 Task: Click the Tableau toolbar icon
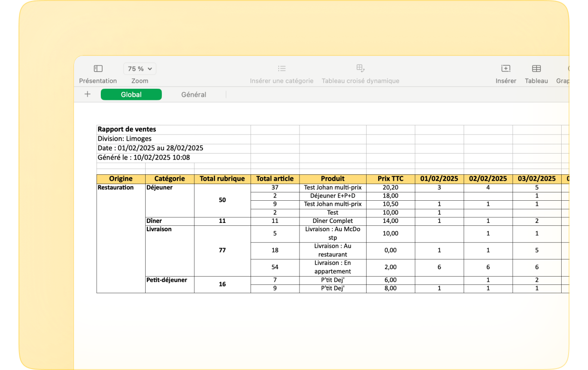click(x=536, y=69)
